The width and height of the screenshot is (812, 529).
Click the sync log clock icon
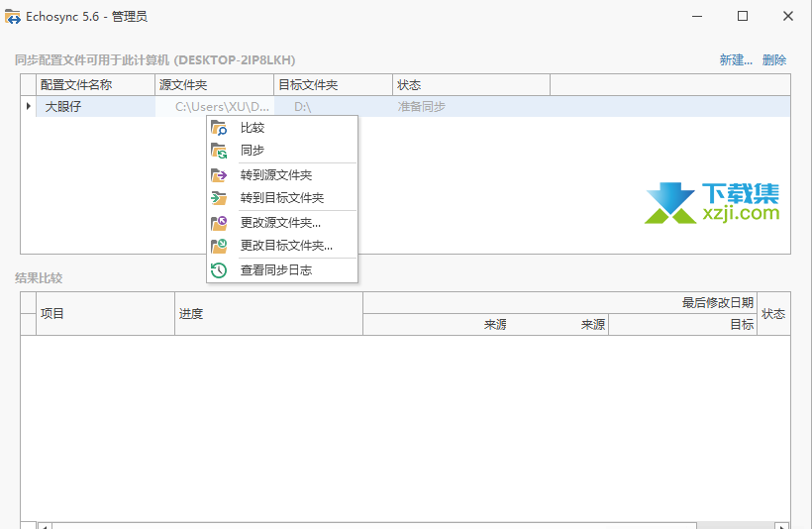[219, 269]
